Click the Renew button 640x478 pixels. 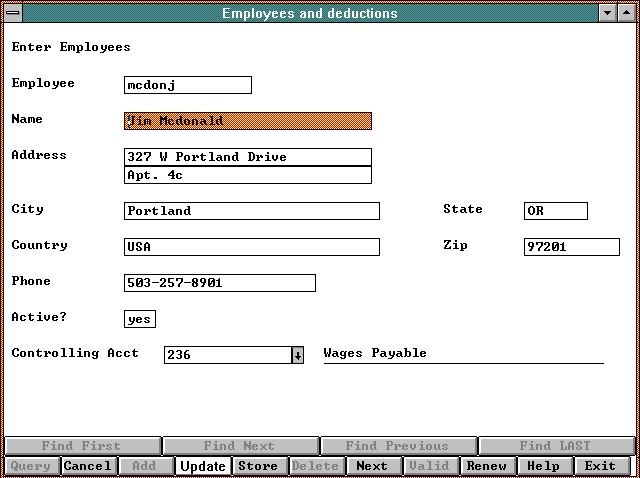487,466
